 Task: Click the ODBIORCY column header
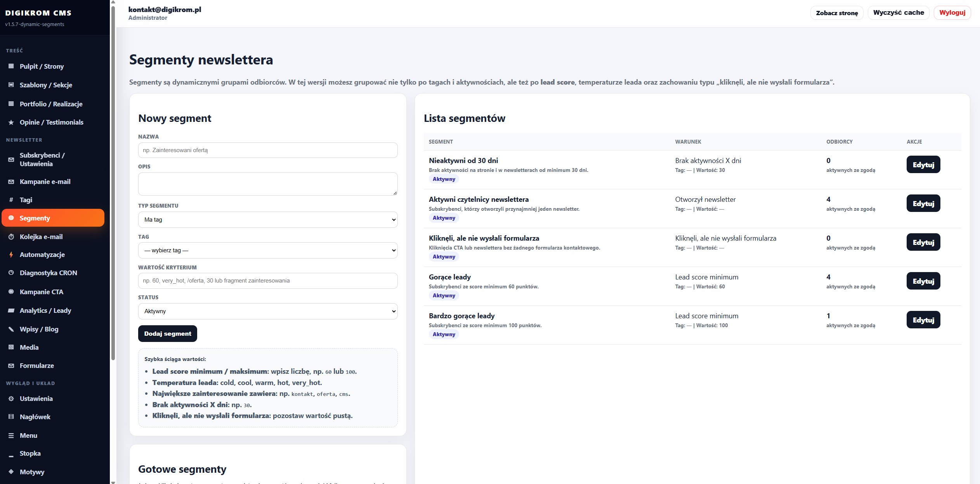pyautogui.click(x=839, y=142)
